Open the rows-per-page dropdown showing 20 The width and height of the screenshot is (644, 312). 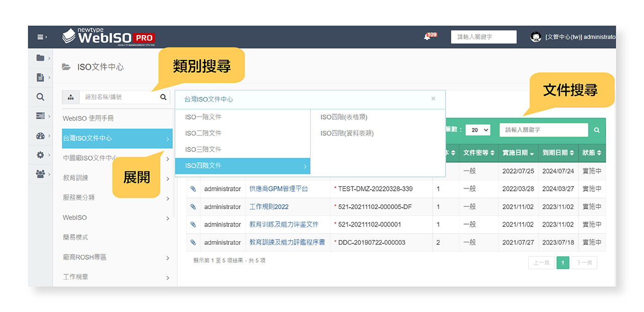[477, 130]
